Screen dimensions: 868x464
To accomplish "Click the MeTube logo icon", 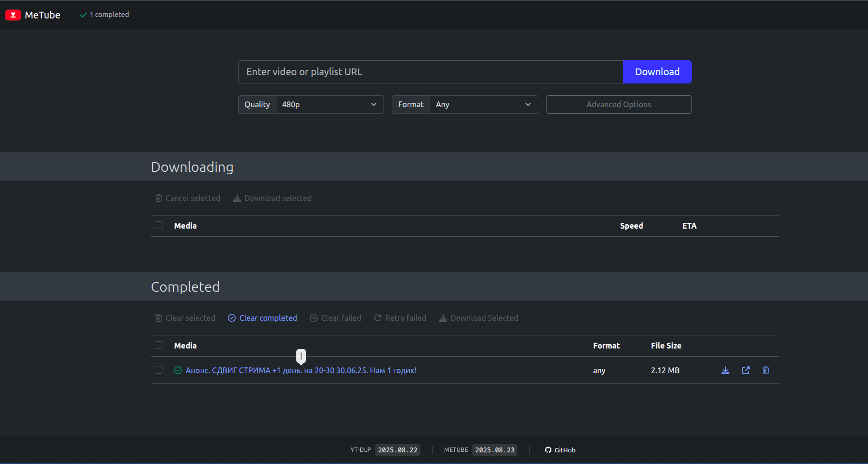I will [13, 15].
